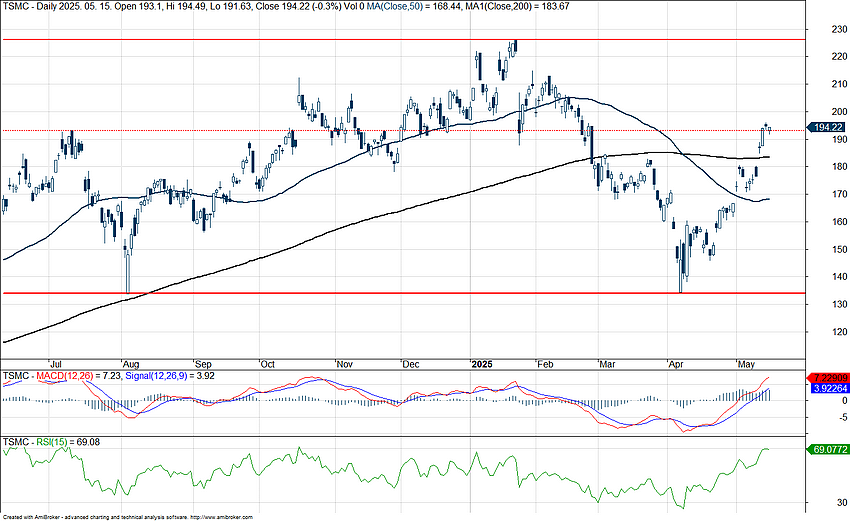This screenshot has height=521, width=850.
Task: Click the 170 price axis label
Action: tap(840, 195)
